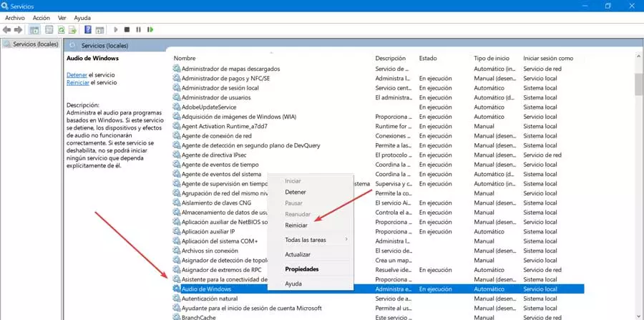
Task: Click the Automático cell of Audio de Windows
Action: (x=489, y=289)
